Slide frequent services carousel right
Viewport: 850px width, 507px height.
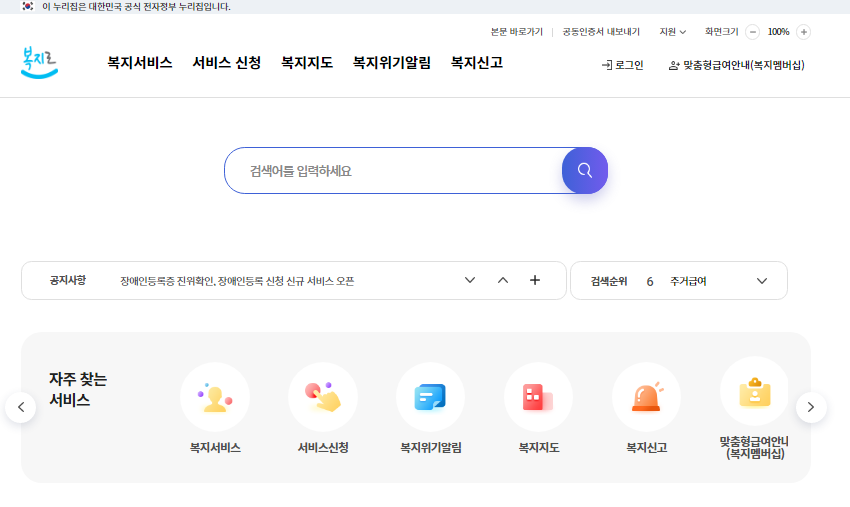tap(811, 407)
